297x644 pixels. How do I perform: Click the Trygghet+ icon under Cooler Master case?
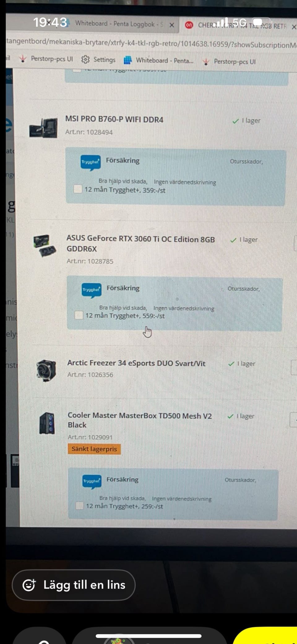click(92, 481)
